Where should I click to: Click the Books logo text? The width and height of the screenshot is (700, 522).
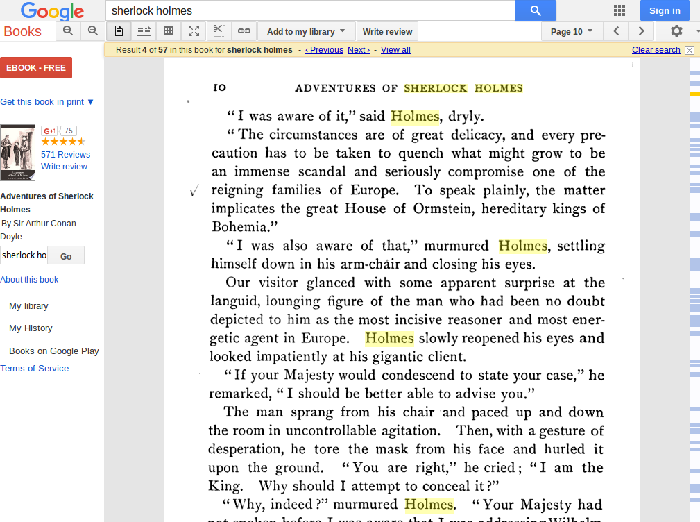[x=22, y=31]
